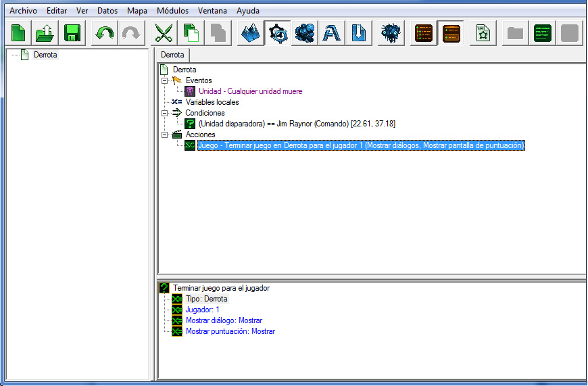The image size is (588, 386).
Task: Select the Condiciones label
Action: tap(205, 113)
